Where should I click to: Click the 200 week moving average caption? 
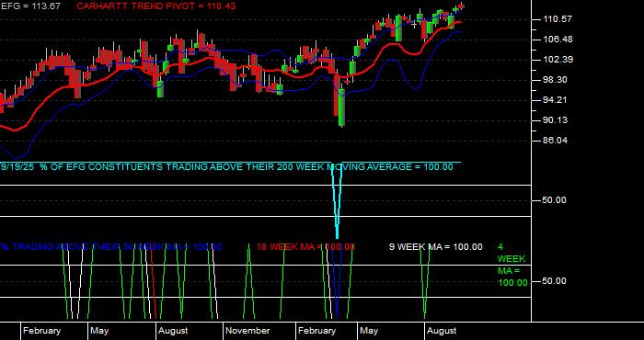point(226,167)
